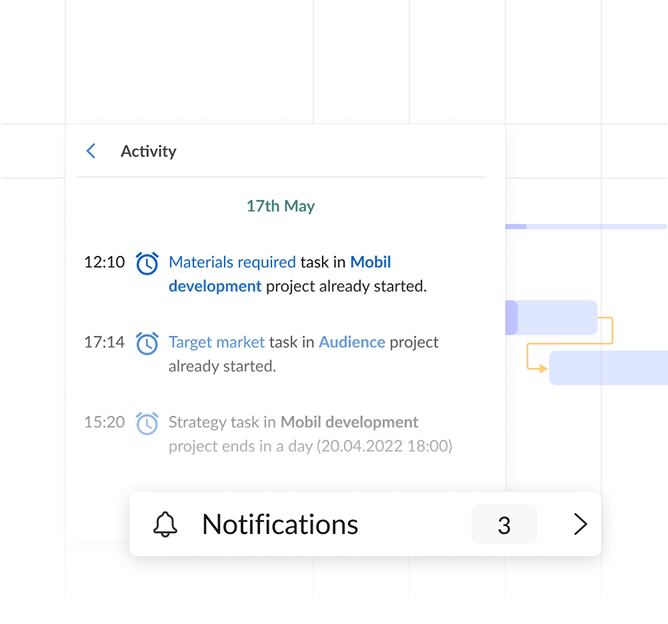Viewport: 668px width, 624px height.
Task: Click the alarm clock icon at 17:14
Action: point(147,343)
